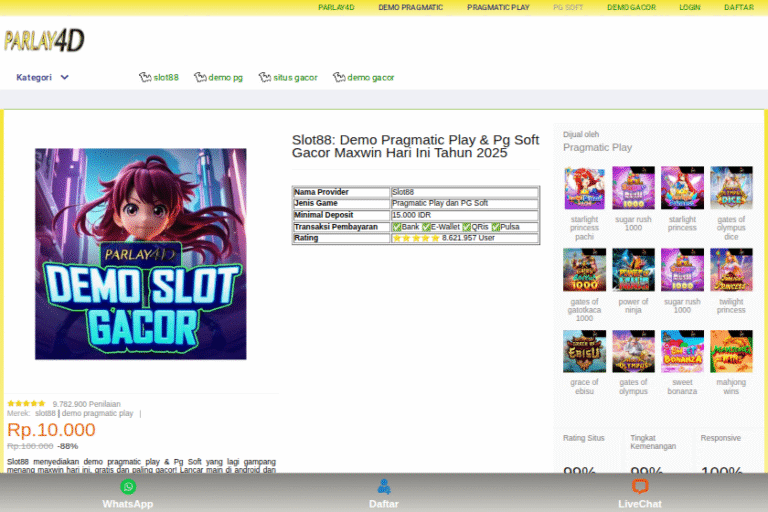Click the Daftar user icon at bottom
The width and height of the screenshot is (768, 512).
pos(384,487)
